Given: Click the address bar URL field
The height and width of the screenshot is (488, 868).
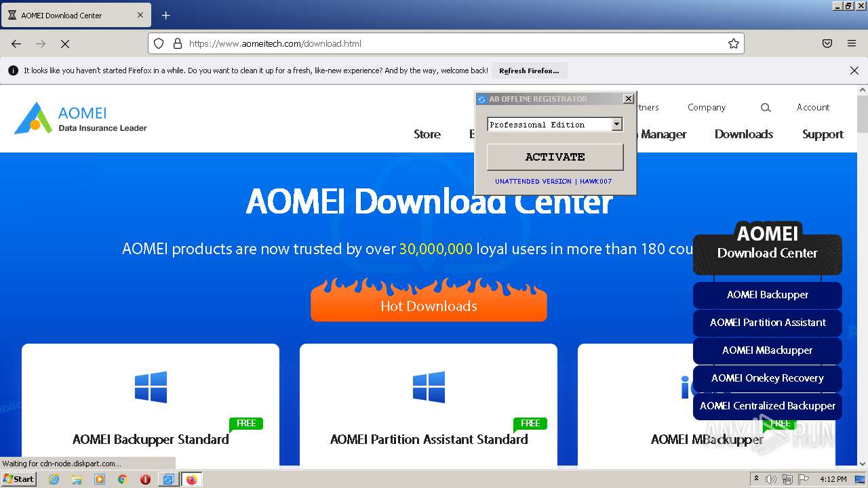Looking at the screenshot, I should coord(448,43).
